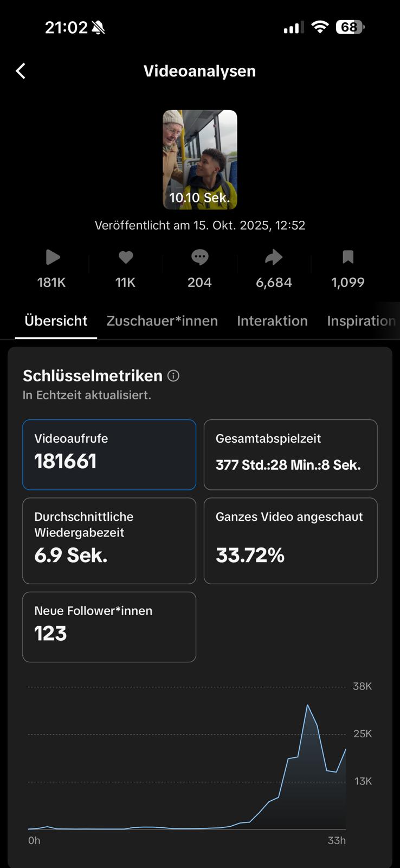Image resolution: width=400 pixels, height=868 pixels.
Task: Tap the share arrow icon
Action: coord(274,257)
